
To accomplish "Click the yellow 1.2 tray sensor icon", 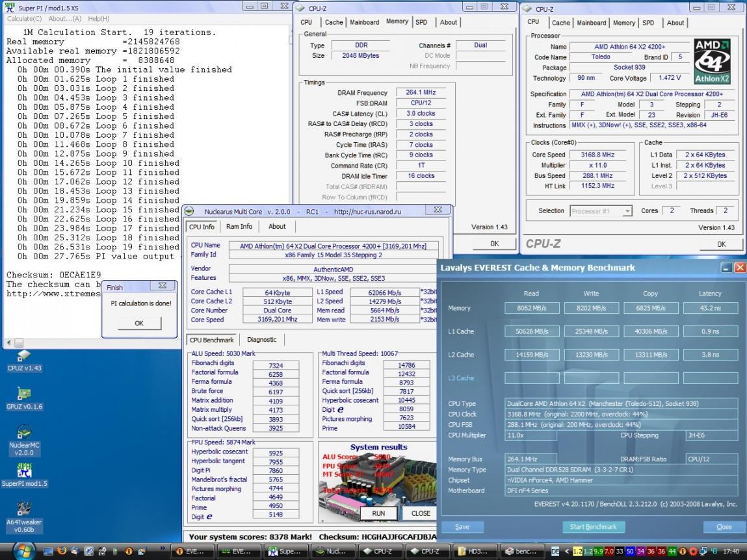I will pyautogui.click(x=577, y=552).
